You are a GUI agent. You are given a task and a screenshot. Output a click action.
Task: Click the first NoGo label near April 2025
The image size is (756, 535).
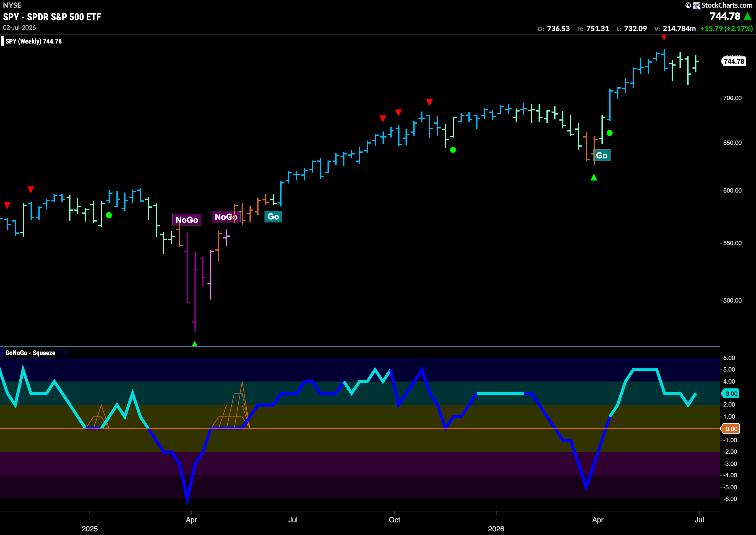pyautogui.click(x=187, y=220)
